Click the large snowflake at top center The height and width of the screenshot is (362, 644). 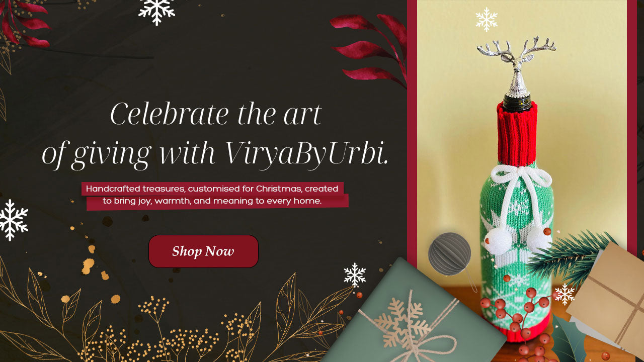pyautogui.click(x=156, y=11)
